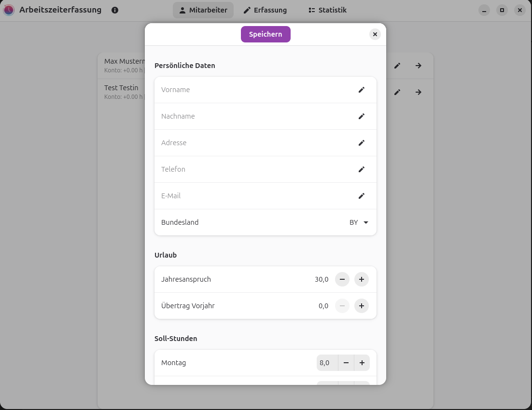This screenshot has height=410, width=532.
Task: Click the pencil icon in E-Mail row
Action: (x=361, y=196)
